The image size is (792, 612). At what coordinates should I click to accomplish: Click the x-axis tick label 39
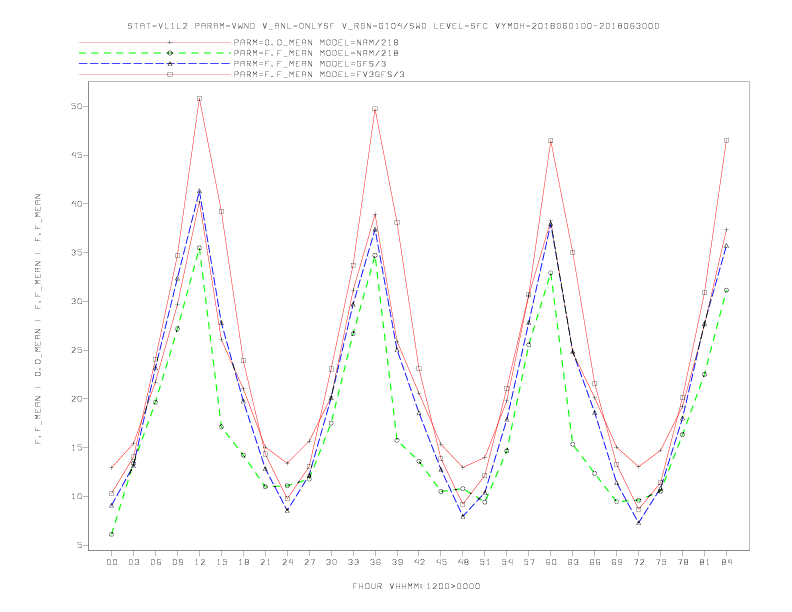tap(397, 562)
